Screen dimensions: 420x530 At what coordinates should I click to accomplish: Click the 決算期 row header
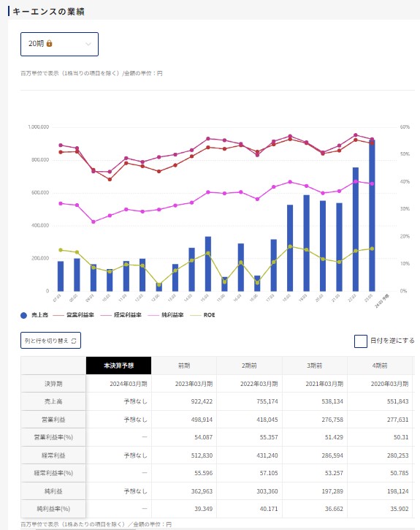pyautogui.click(x=53, y=384)
